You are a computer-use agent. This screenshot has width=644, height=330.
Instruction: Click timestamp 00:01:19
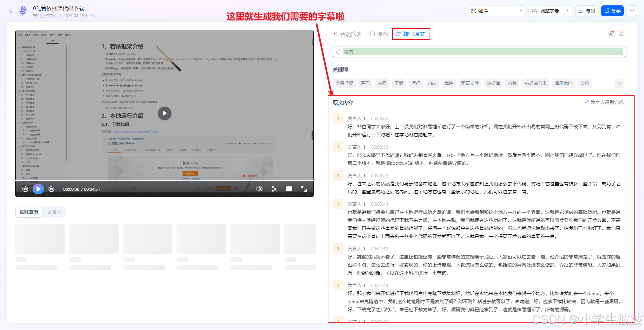coord(379,249)
